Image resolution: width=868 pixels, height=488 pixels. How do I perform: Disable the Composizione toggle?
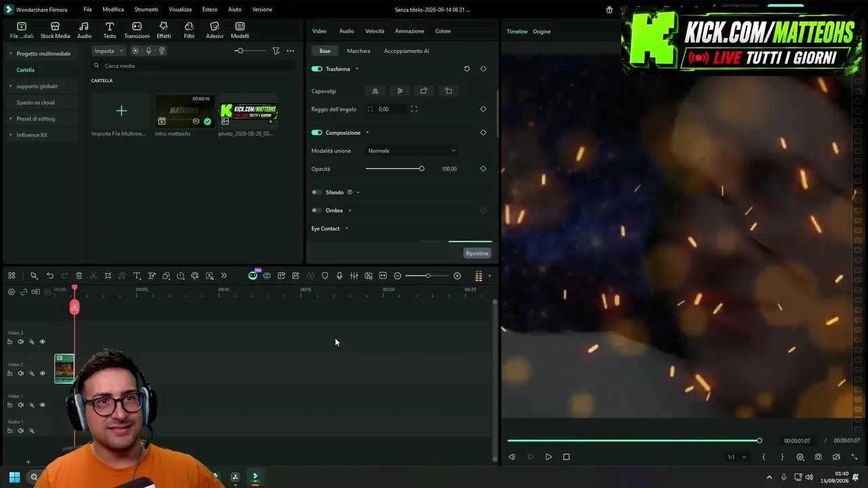click(x=317, y=133)
